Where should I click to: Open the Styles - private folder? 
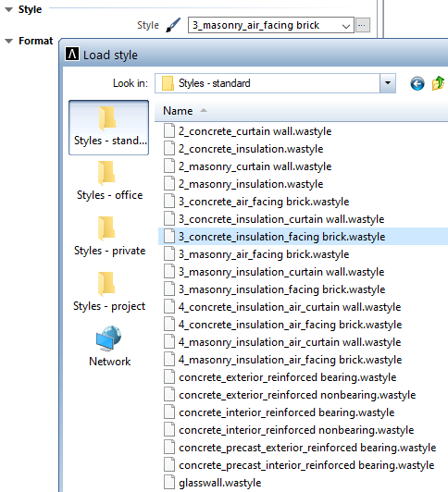(109, 237)
